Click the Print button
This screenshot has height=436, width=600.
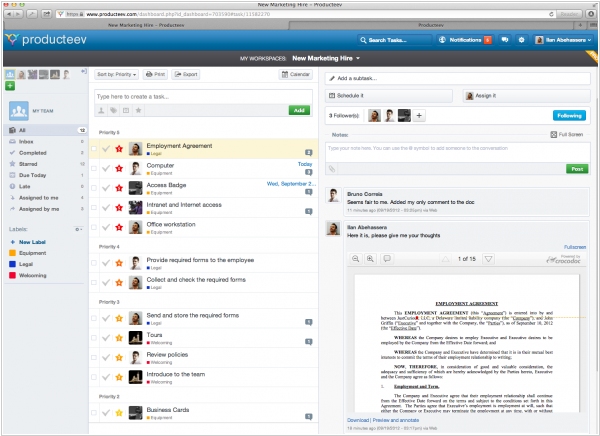point(155,74)
